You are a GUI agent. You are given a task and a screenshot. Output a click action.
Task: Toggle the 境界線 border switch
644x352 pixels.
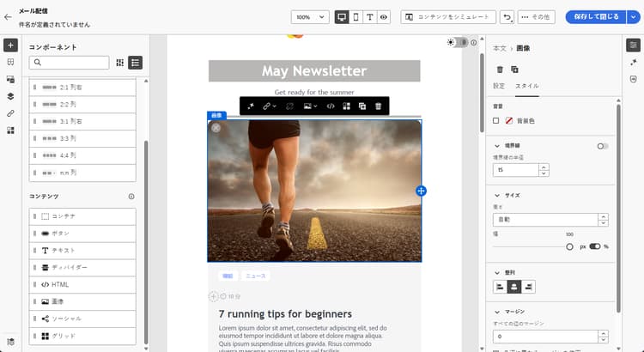[603, 146]
